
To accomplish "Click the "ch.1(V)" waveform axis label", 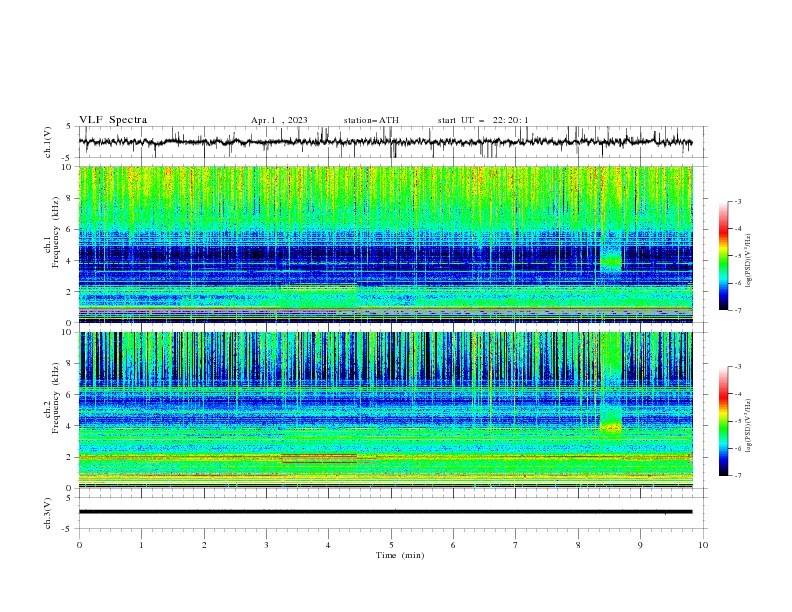I will pyautogui.click(x=48, y=142).
